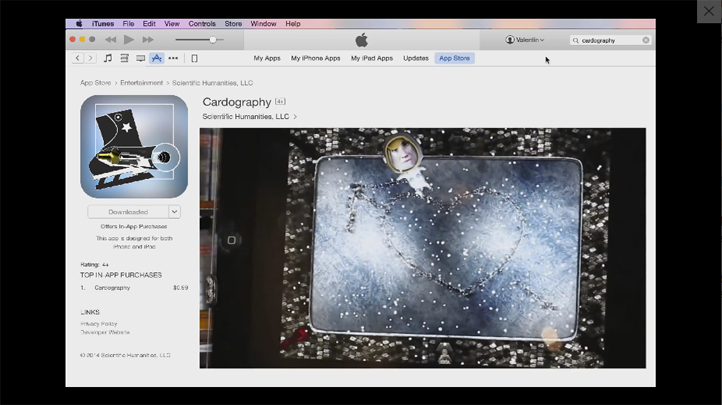Viewport: 722px width, 405px height.
Task: Switch to the Updates tab
Action: pos(416,58)
